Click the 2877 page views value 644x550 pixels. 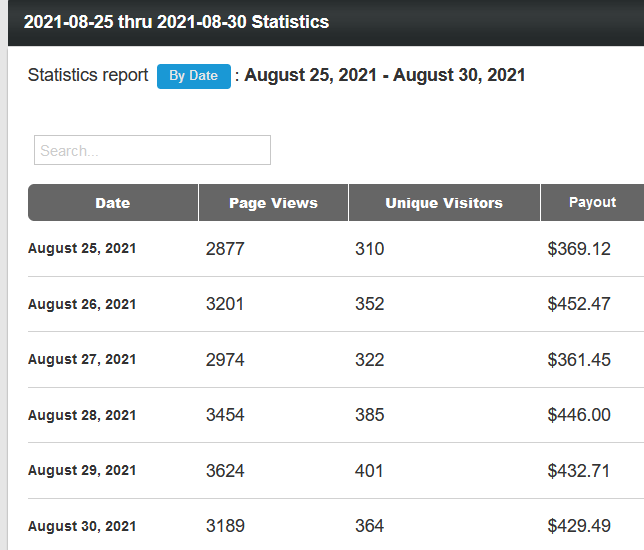coord(225,249)
